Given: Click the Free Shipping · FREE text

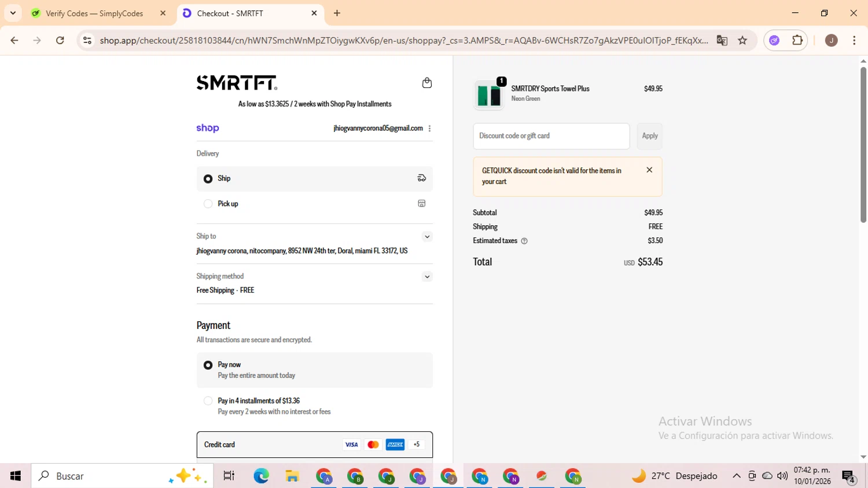Looking at the screenshot, I should click(x=225, y=291).
